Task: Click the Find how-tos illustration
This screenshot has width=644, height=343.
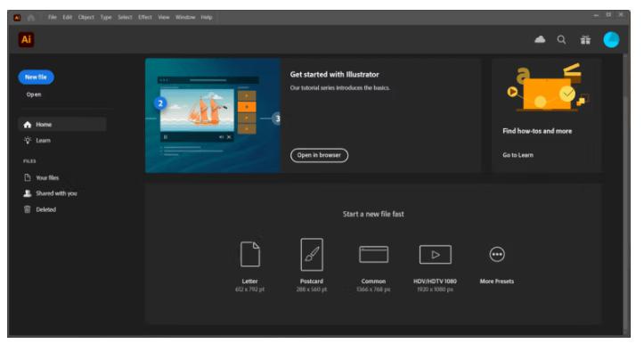Action: pyautogui.click(x=548, y=88)
